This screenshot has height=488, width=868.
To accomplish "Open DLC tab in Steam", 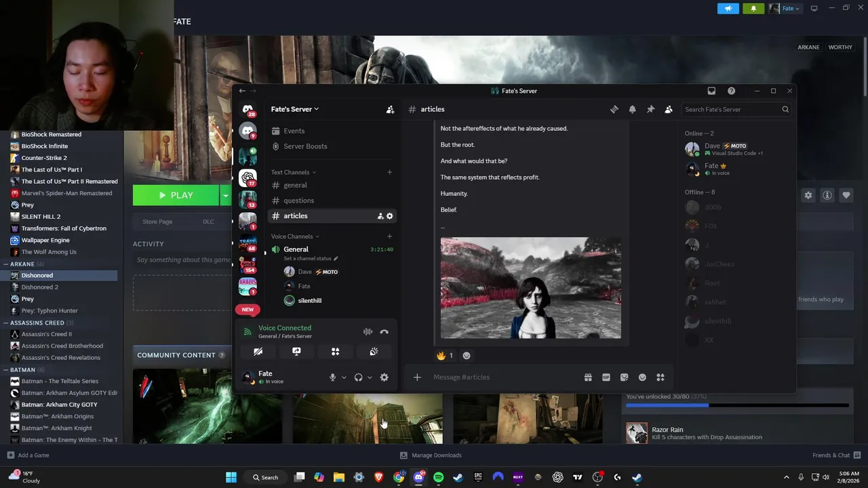I will click(208, 222).
